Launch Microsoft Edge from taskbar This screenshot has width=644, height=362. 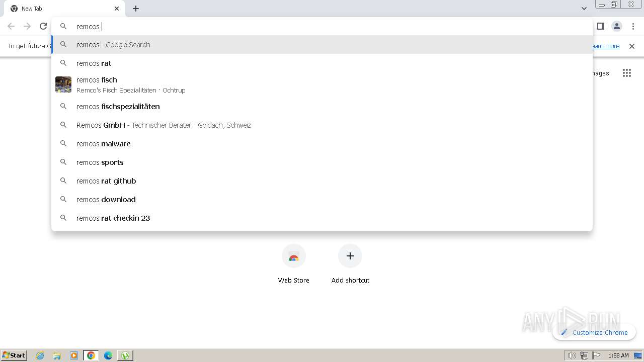coord(108,355)
